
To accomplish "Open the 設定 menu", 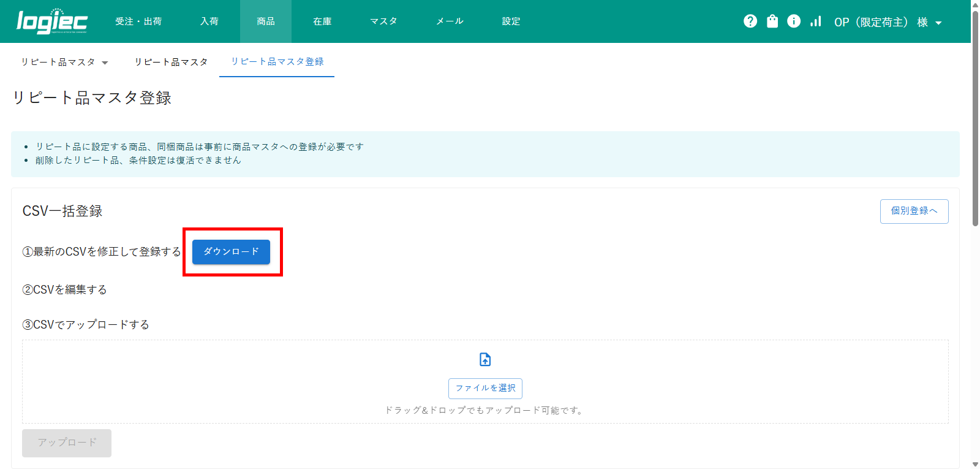I will click(x=511, y=21).
